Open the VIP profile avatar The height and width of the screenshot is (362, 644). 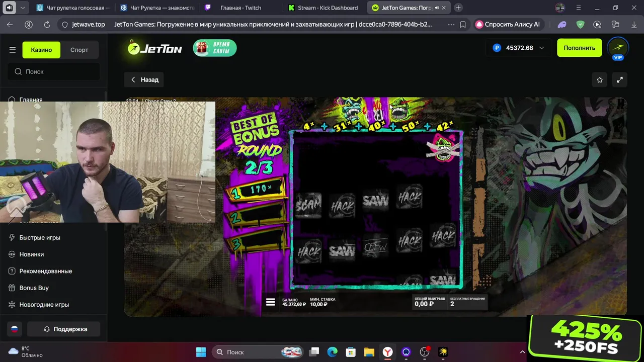pos(618,48)
